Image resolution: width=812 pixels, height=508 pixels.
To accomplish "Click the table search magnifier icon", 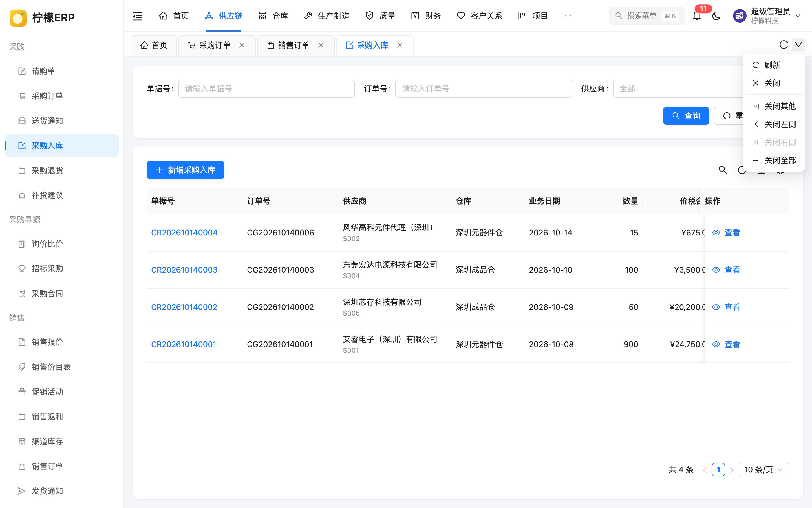I will click(723, 170).
